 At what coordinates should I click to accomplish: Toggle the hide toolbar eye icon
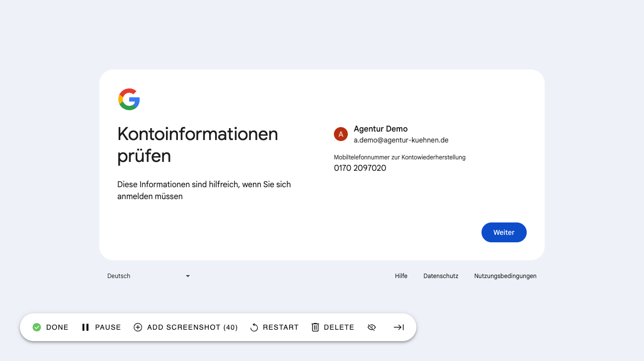(372, 327)
